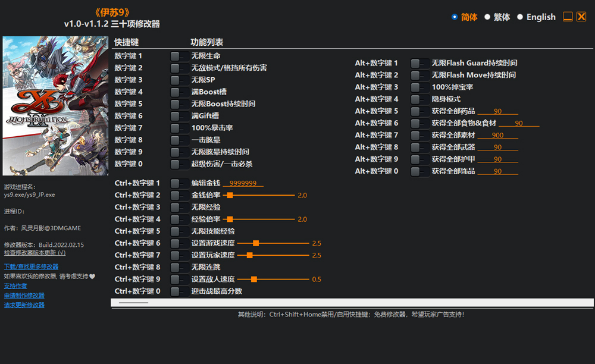Close the trainer with X icon
Viewport: 595px width, 364px height.
coord(581,17)
